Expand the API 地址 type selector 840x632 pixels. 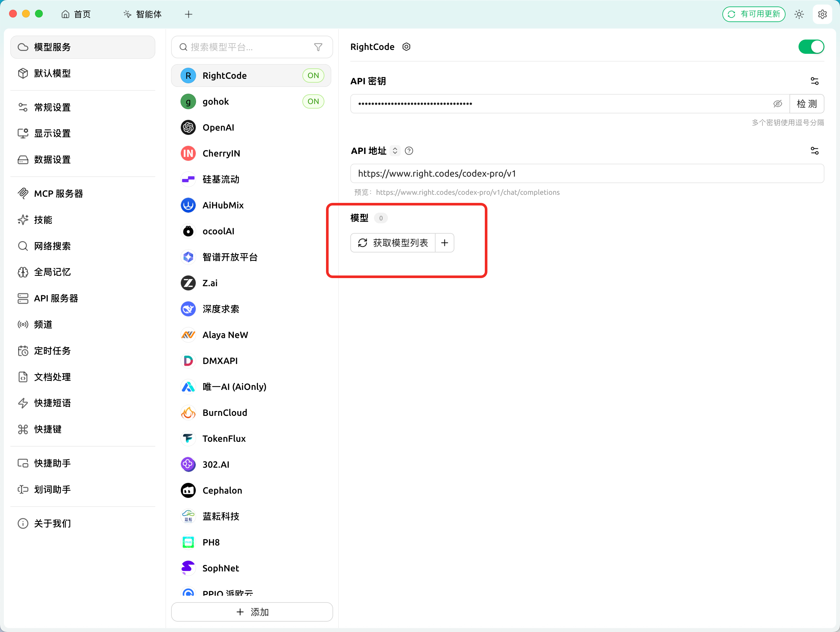[x=395, y=151]
